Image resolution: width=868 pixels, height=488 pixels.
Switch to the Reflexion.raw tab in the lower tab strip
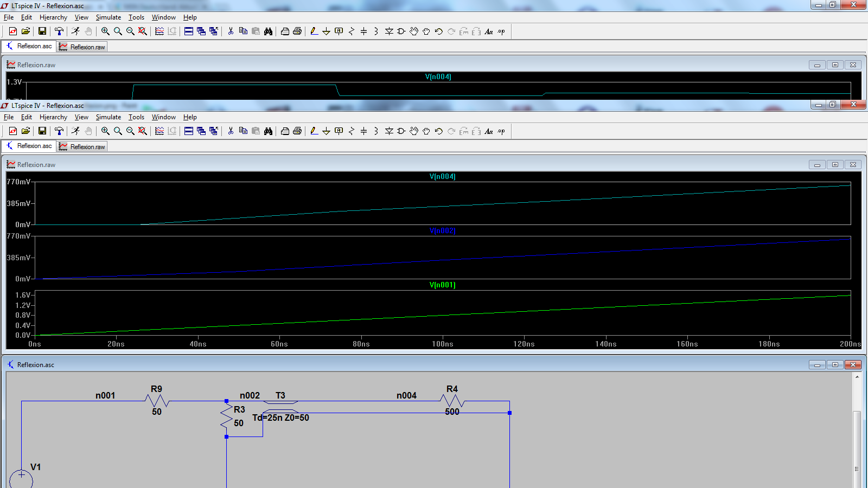(x=82, y=147)
